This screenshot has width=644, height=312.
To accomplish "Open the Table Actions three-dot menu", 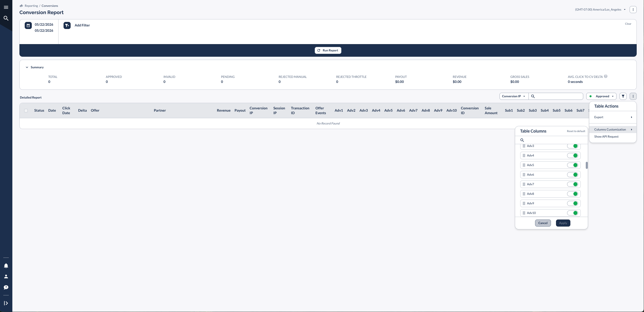I will (x=633, y=96).
